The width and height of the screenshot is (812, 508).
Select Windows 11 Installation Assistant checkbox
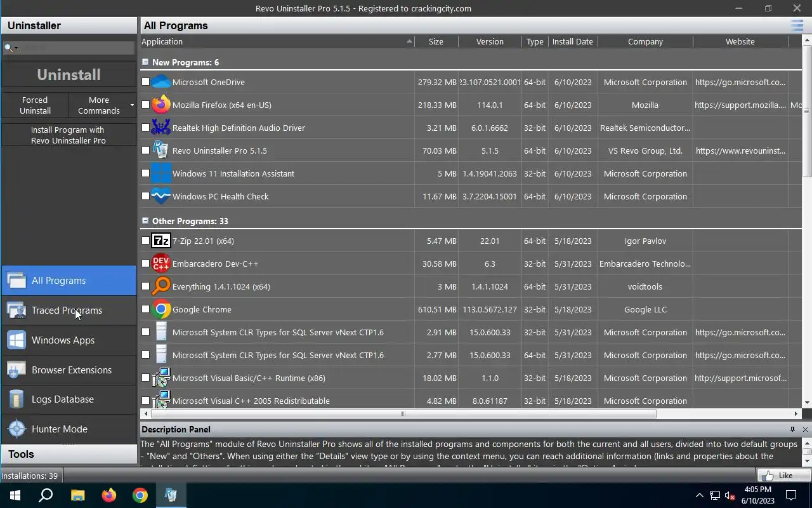[x=146, y=173]
